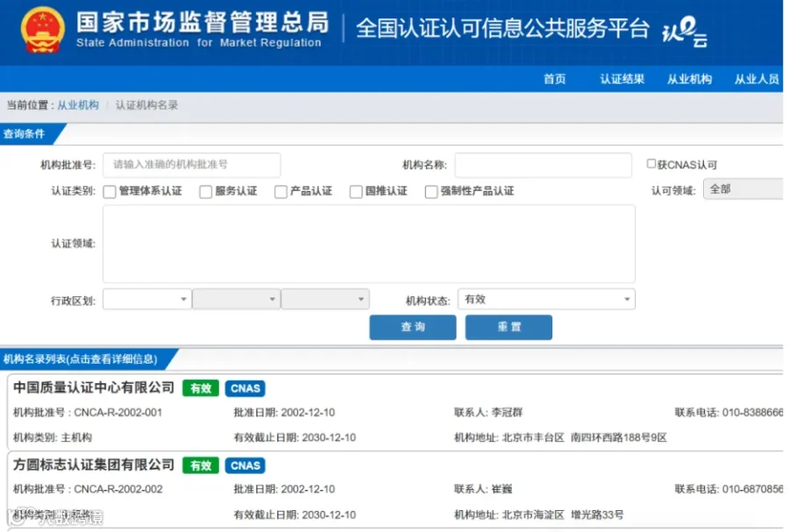Open the second 行政区划 city dropdown
The width and height of the screenshot is (789, 532).
(x=236, y=299)
